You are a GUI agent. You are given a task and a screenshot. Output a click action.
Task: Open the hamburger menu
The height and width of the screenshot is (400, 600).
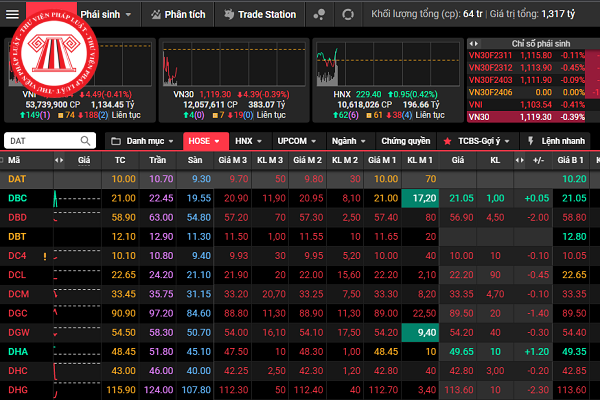12,15
